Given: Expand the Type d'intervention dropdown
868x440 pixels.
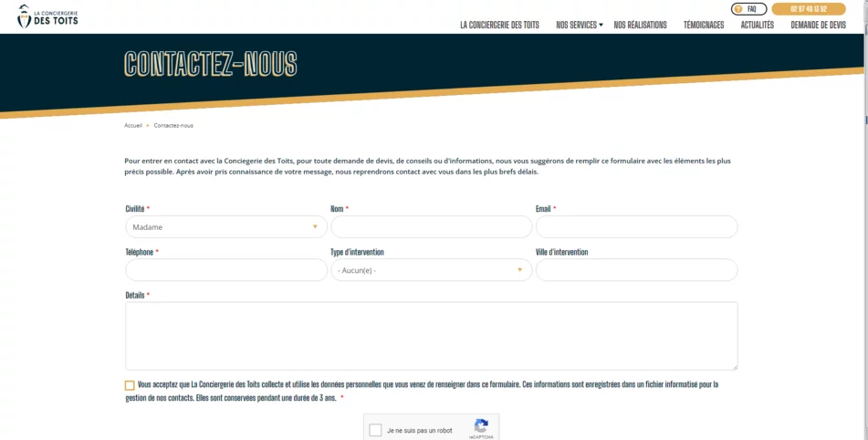Looking at the screenshot, I should [431, 270].
